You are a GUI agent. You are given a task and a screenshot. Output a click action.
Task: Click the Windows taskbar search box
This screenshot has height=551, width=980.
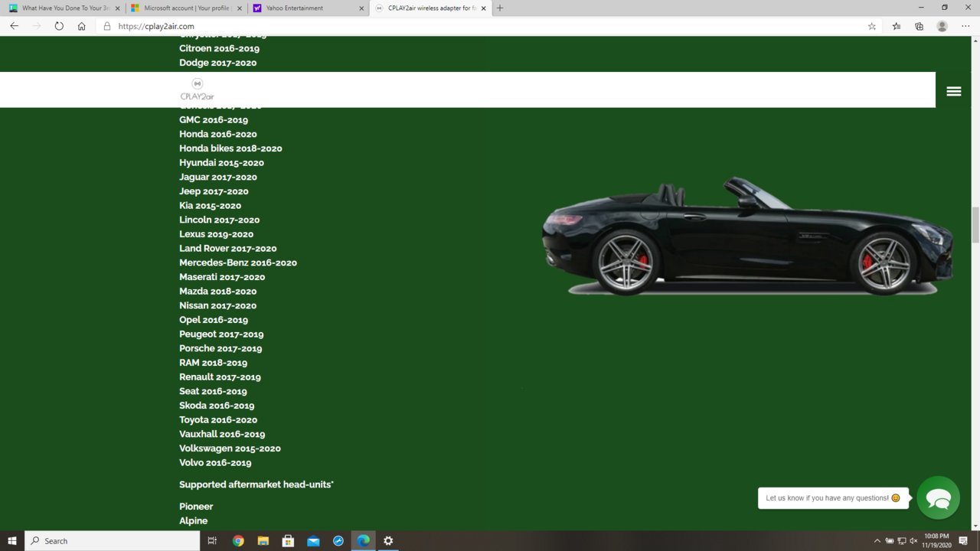coord(113,540)
